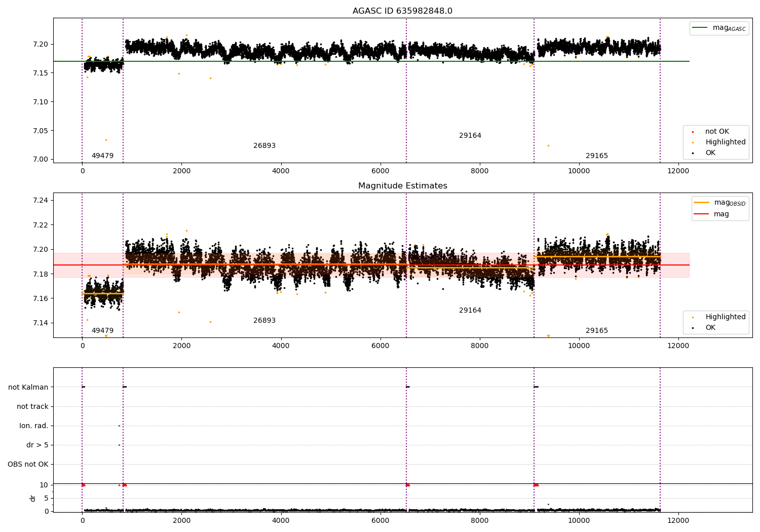Click the 12000 x-axis tick of the bottom plot
This screenshot has height=532, width=760.
[678, 520]
